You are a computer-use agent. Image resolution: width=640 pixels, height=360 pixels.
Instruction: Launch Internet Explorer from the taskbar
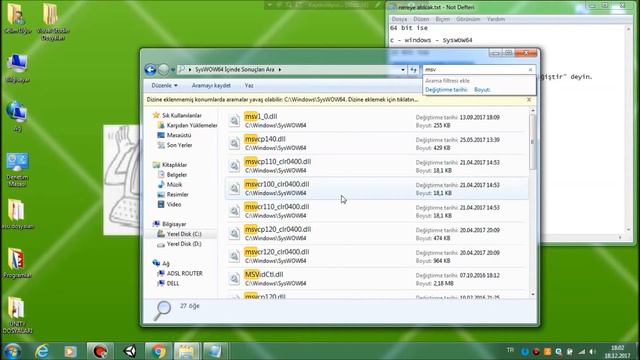42,351
